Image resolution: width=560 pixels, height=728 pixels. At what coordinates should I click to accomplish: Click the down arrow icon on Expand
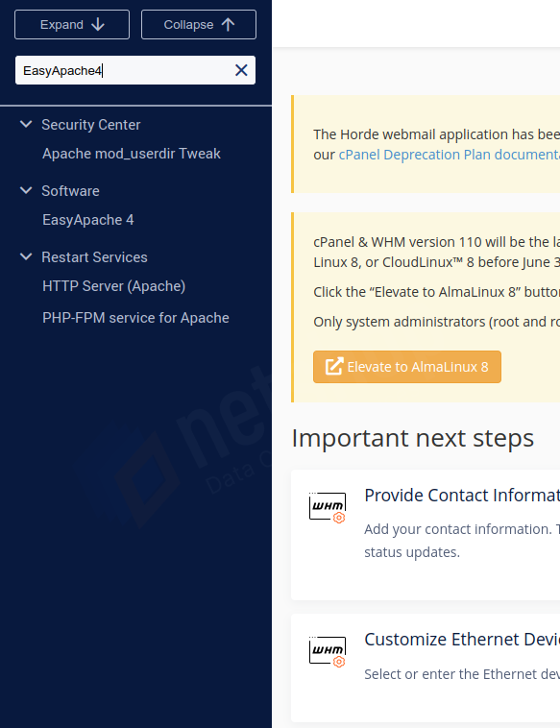(98, 25)
